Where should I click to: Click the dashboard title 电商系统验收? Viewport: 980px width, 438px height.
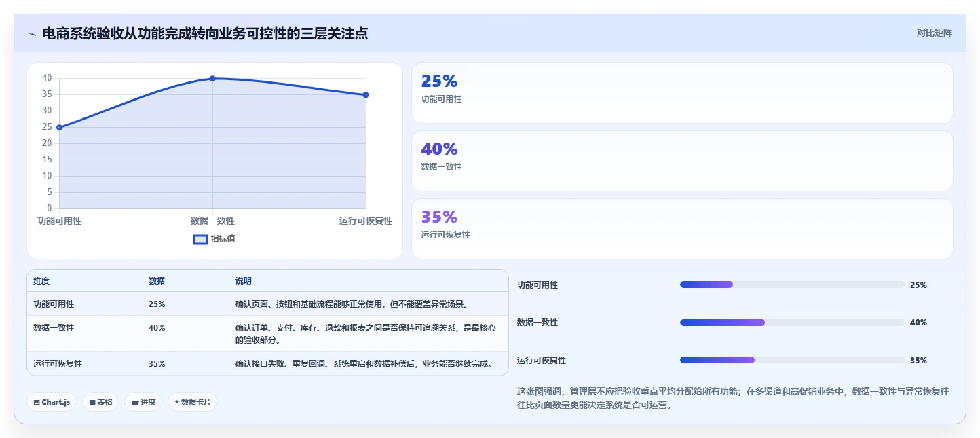tap(206, 33)
